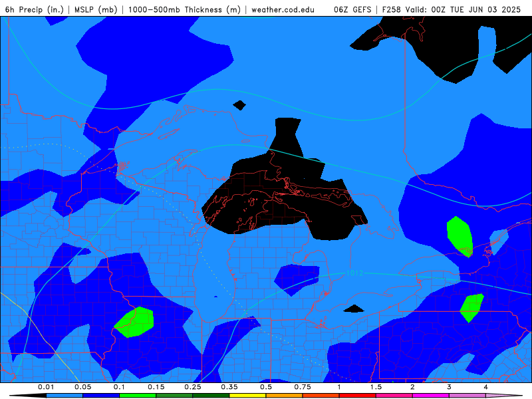
Task: Click the small black dry patch over Lake Erie
Action: coord(354,309)
